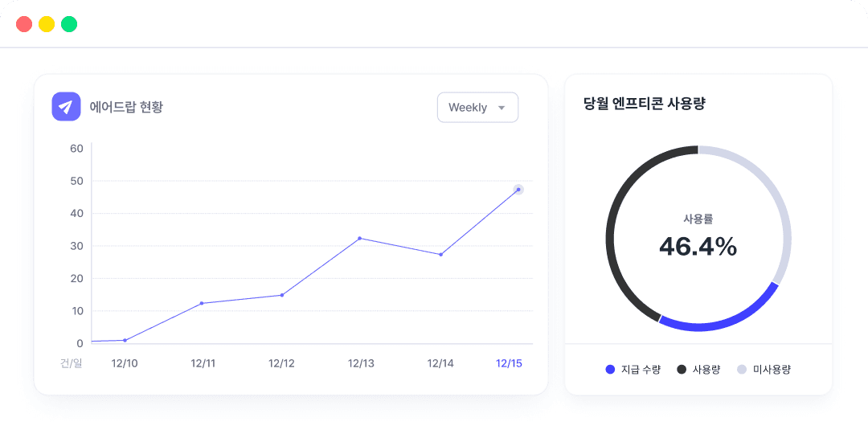Click the 46.4% usage rate figure
This screenshot has height=434, width=868.
pyautogui.click(x=698, y=247)
